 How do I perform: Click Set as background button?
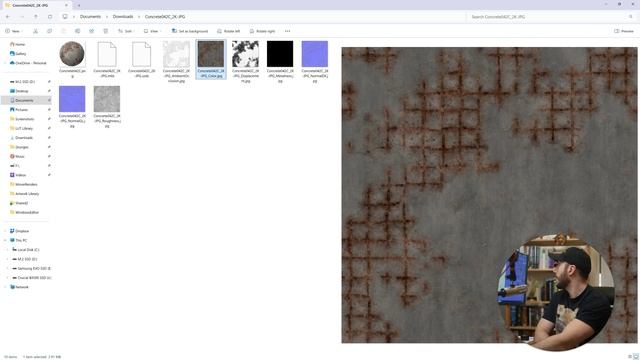(190, 31)
